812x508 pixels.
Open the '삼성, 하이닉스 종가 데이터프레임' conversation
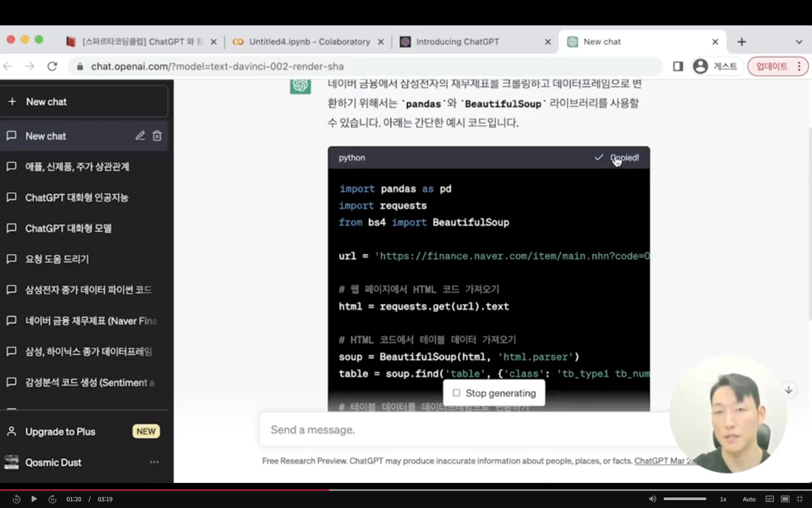tap(84, 352)
